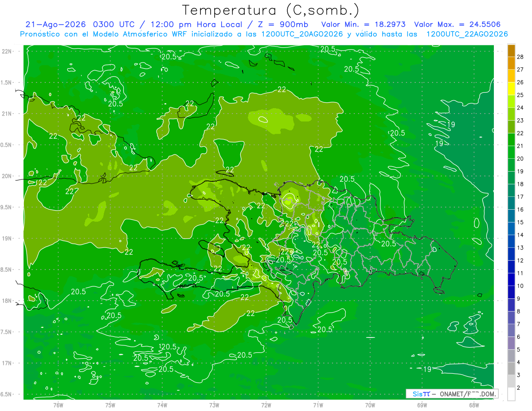The image size is (532, 411).
Task: Click the longitude axis label "74W"
Action: (x=162, y=405)
